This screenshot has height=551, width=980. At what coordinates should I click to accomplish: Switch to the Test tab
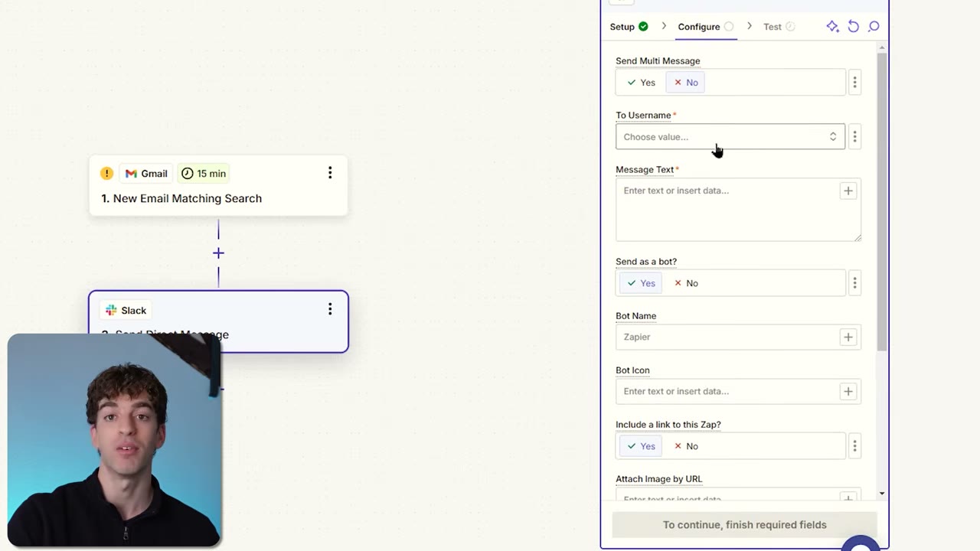(779, 27)
